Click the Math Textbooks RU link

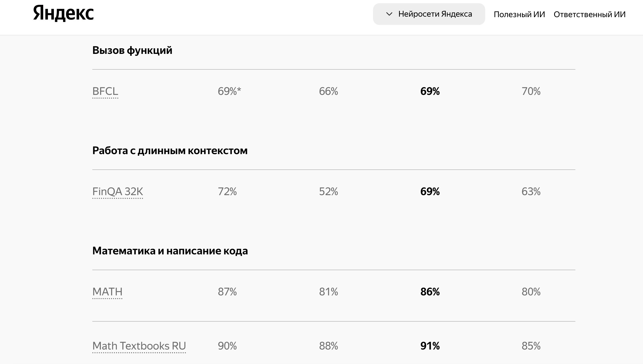[139, 346]
